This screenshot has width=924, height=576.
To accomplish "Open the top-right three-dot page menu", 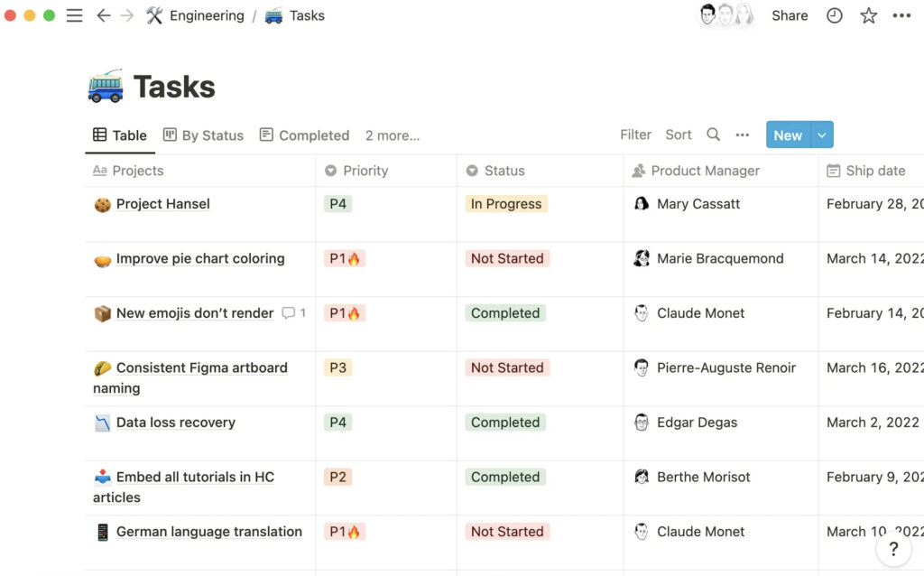I will 901,16.
